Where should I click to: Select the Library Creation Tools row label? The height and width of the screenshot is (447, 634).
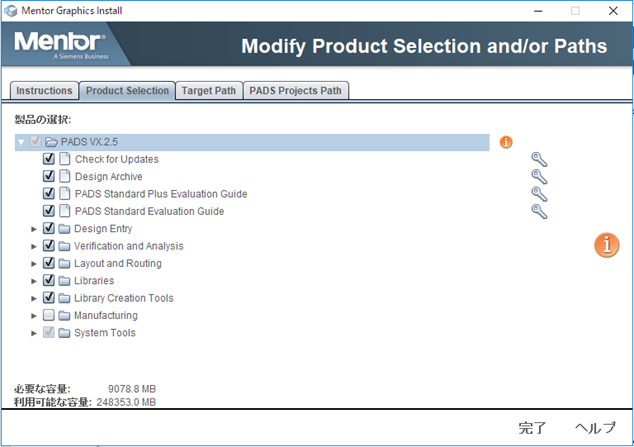click(124, 298)
